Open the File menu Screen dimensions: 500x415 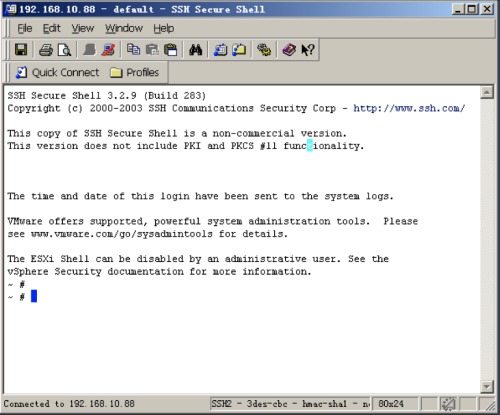tap(25, 28)
